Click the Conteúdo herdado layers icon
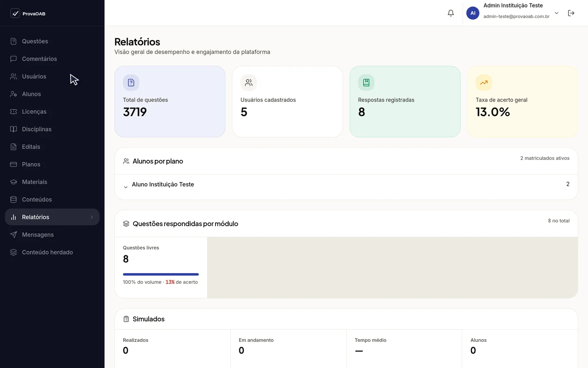588x368 pixels. [x=13, y=252]
